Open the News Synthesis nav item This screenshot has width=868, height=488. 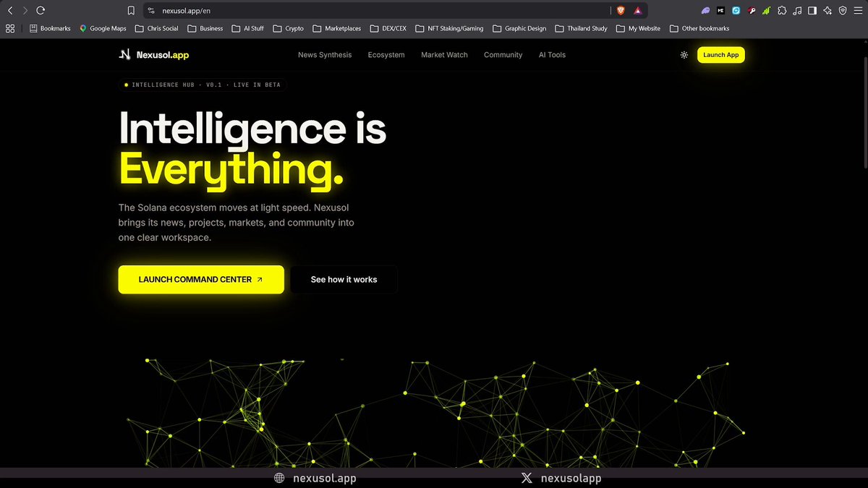click(325, 55)
